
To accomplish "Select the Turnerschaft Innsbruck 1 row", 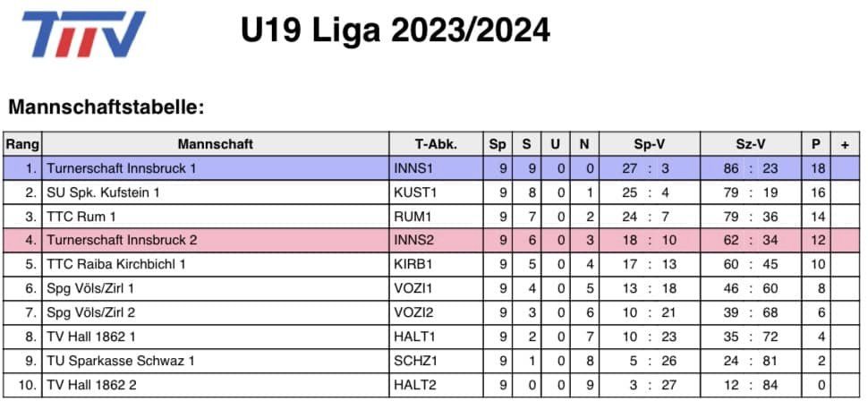I will point(432,168).
